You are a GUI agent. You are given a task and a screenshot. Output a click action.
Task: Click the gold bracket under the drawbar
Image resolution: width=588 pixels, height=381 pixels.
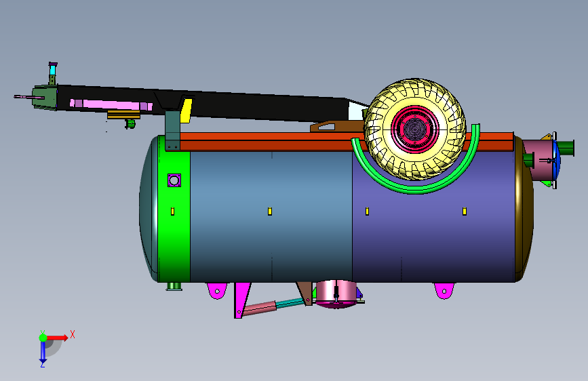[x=123, y=115]
